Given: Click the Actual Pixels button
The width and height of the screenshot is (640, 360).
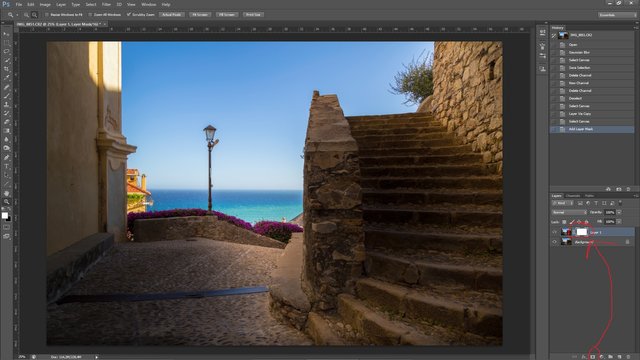Looking at the screenshot, I should (x=171, y=15).
